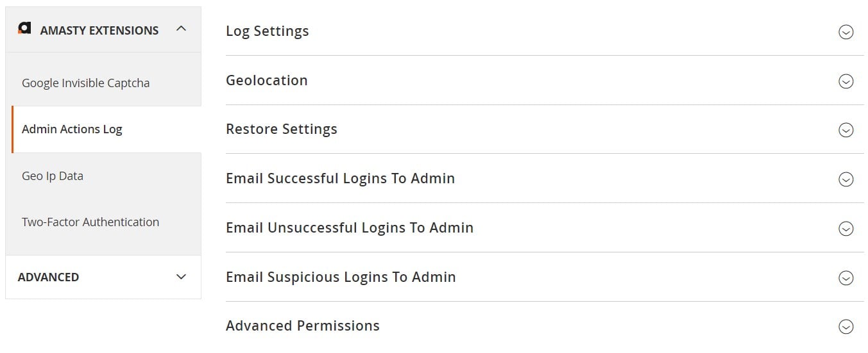The image size is (868, 353).
Task: Expand the Log Settings section title
Action: (x=267, y=31)
